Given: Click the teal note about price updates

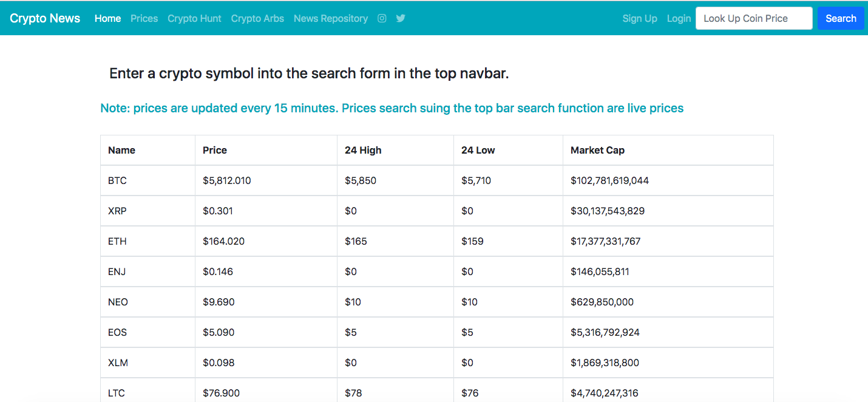Looking at the screenshot, I should point(392,108).
